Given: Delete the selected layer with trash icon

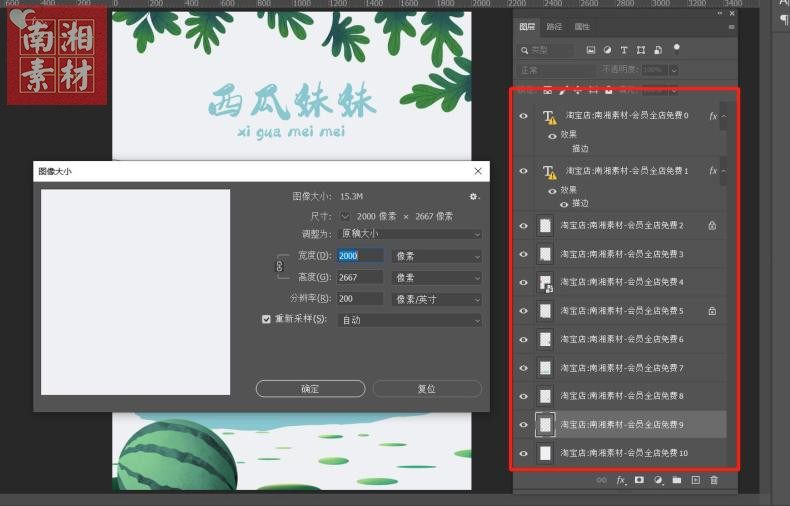Looking at the screenshot, I should click(714, 480).
